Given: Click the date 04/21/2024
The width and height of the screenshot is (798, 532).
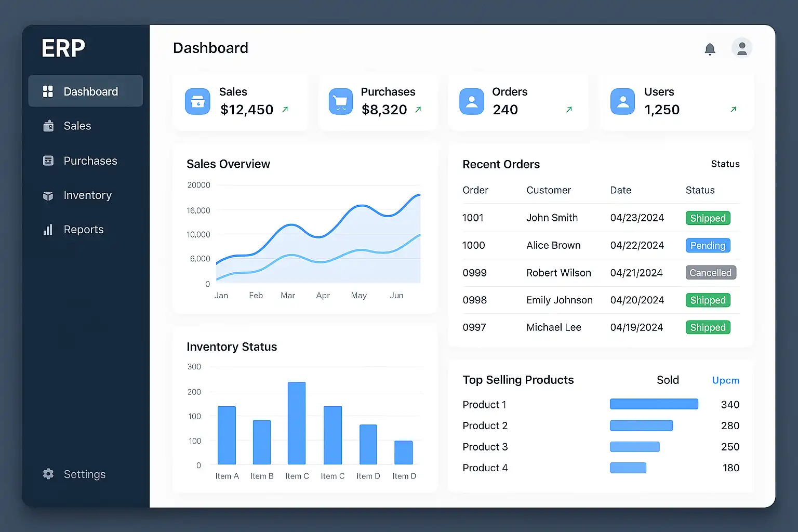Looking at the screenshot, I should 636,273.
